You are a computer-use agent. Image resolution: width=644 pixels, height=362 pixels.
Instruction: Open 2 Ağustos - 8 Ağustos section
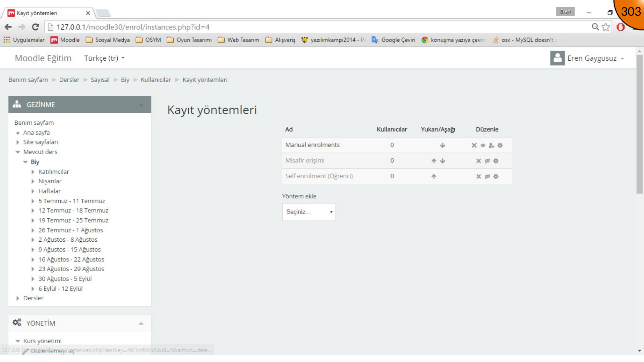[x=68, y=240]
